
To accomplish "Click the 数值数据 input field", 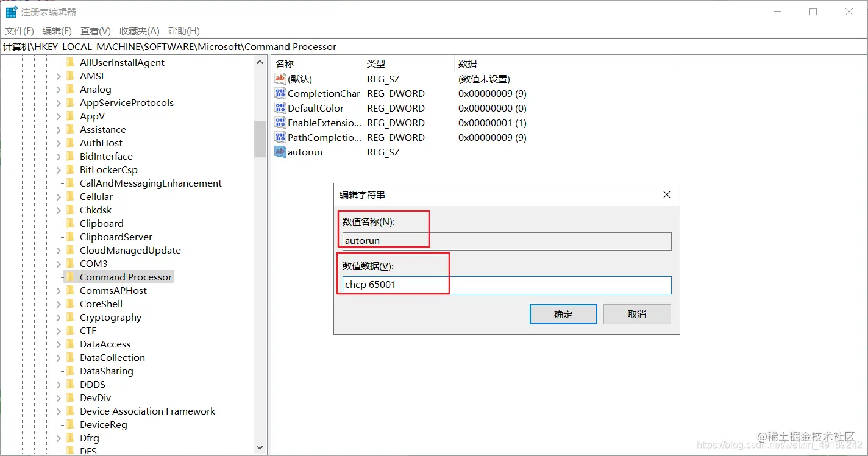I will pos(507,285).
